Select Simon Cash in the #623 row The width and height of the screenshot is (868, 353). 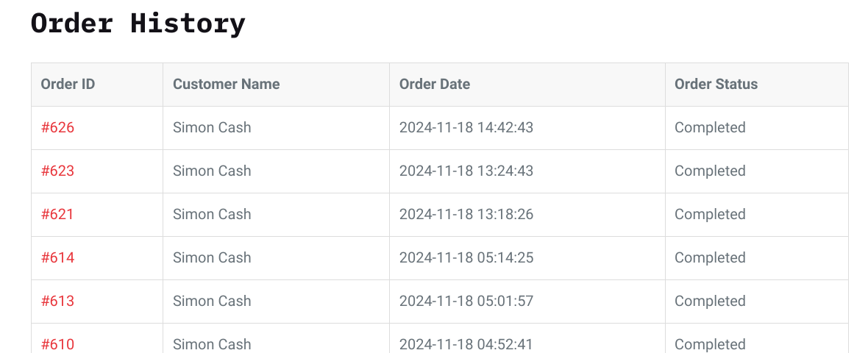pyautogui.click(x=212, y=171)
